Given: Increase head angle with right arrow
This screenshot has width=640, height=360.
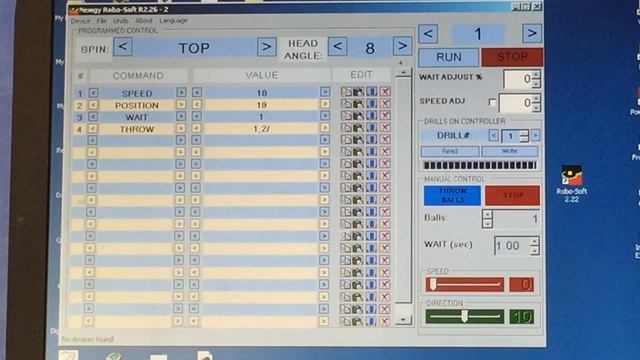Looking at the screenshot, I should point(402,46).
